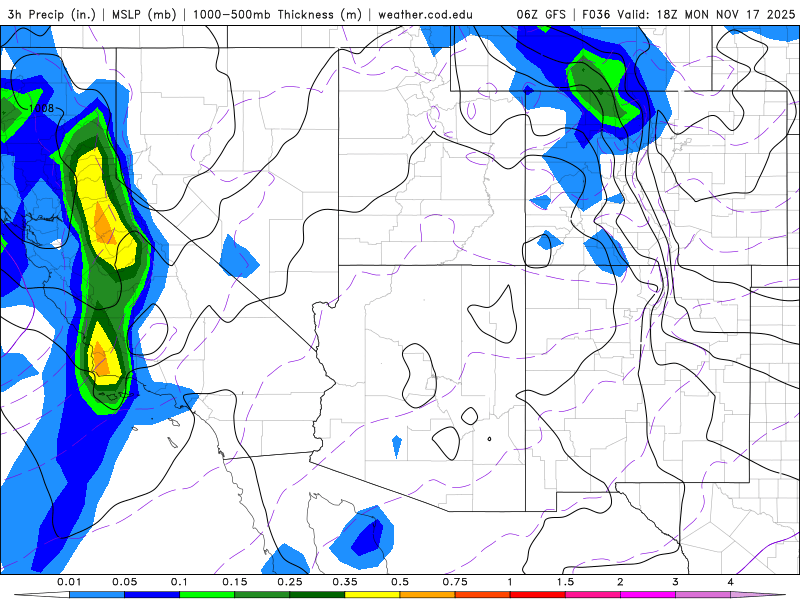800x600 pixels.
Task: Click the '0.5' legend value
Action: [x=400, y=582]
